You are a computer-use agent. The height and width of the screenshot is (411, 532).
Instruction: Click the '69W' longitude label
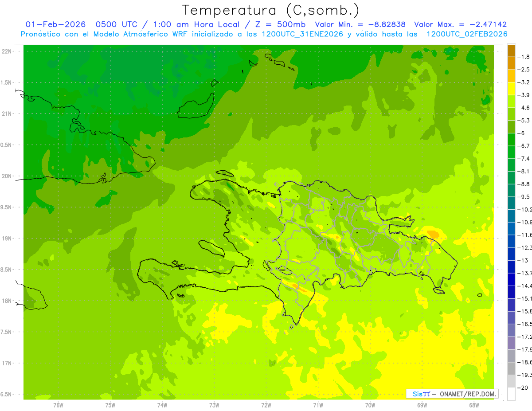(422, 405)
